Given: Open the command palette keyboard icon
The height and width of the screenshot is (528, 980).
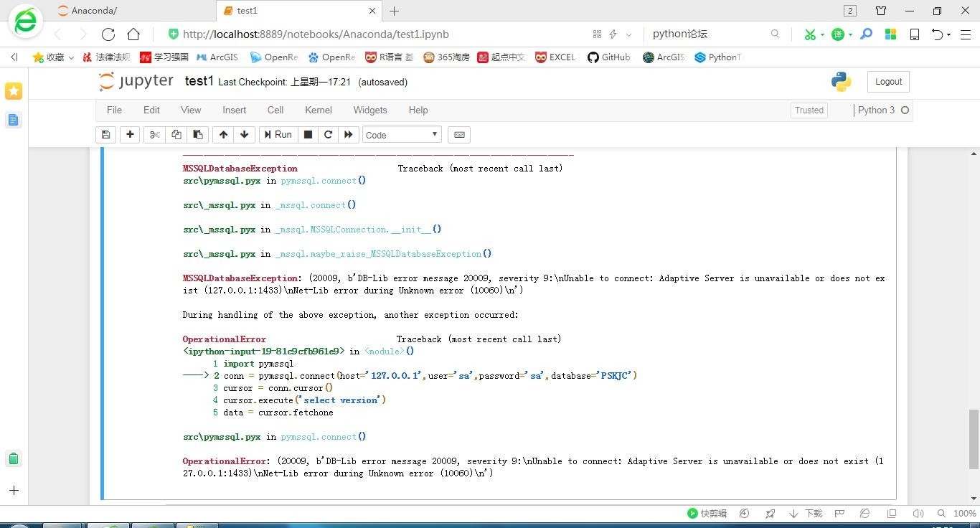Looking at the screenshot, I should pos(459,134).
